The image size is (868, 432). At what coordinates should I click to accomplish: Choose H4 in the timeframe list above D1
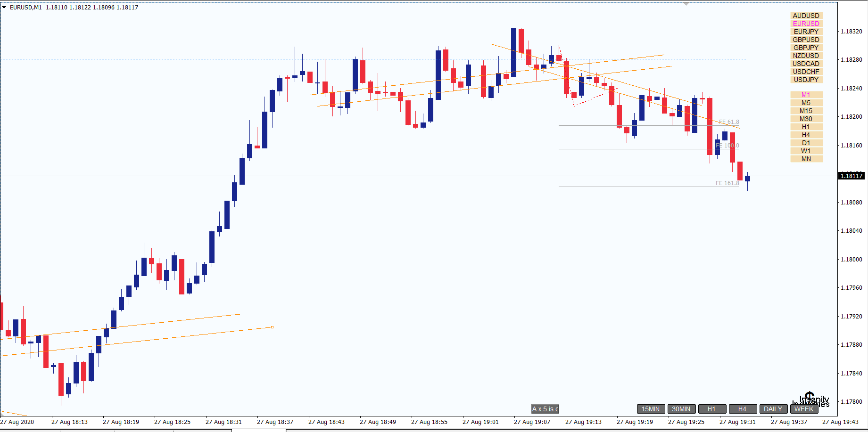pyautogui.click(x=806, y=135)
